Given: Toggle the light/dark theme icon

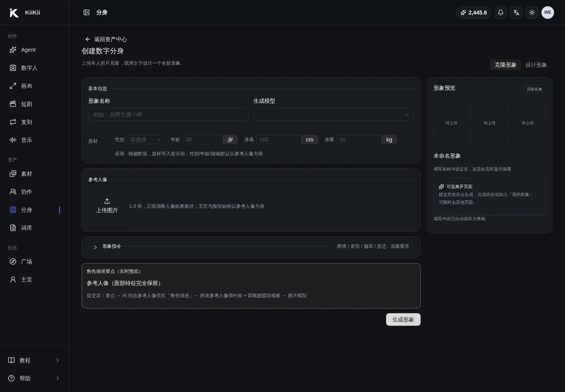Looking at the screenshot, I should click(532, 13).
